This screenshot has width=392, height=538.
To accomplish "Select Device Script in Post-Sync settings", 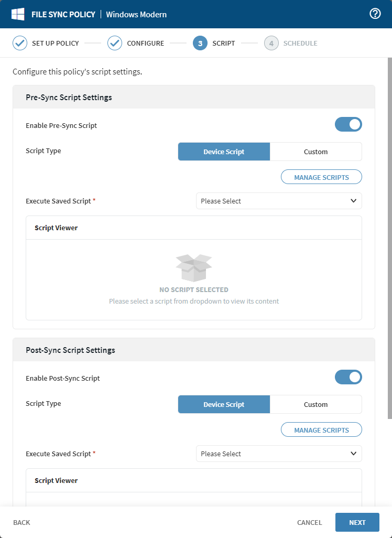I will point(224,404).
